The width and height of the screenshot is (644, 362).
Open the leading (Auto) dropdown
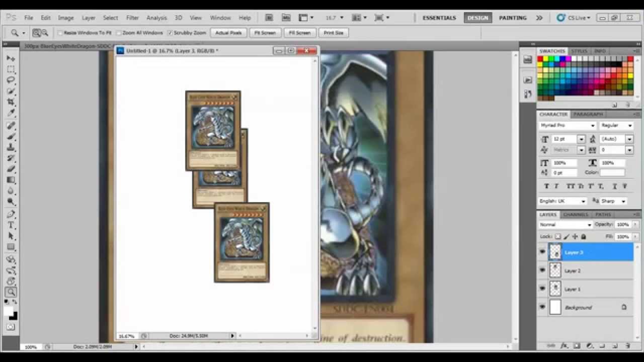pos(629,139)
